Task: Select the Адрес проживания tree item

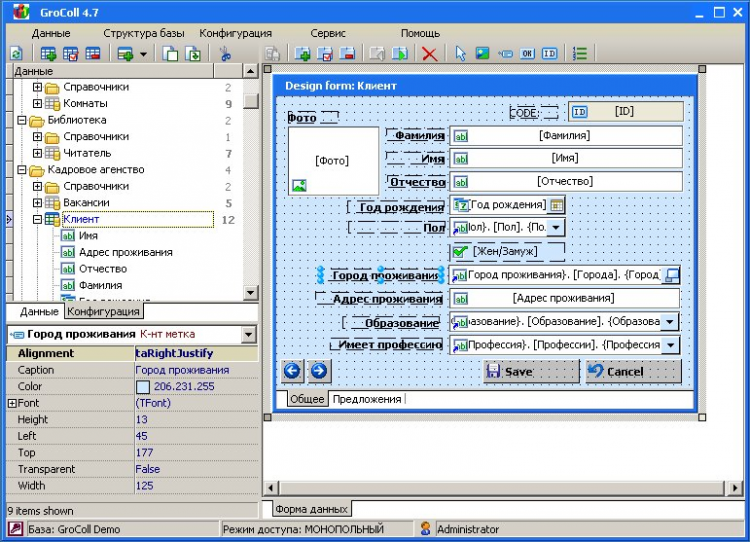Action: [125, 253]
